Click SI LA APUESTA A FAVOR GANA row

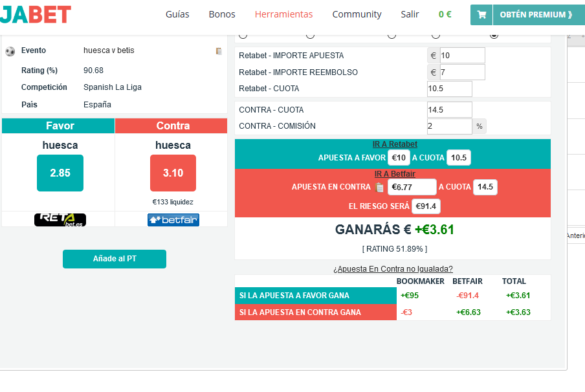pos(316,296)
